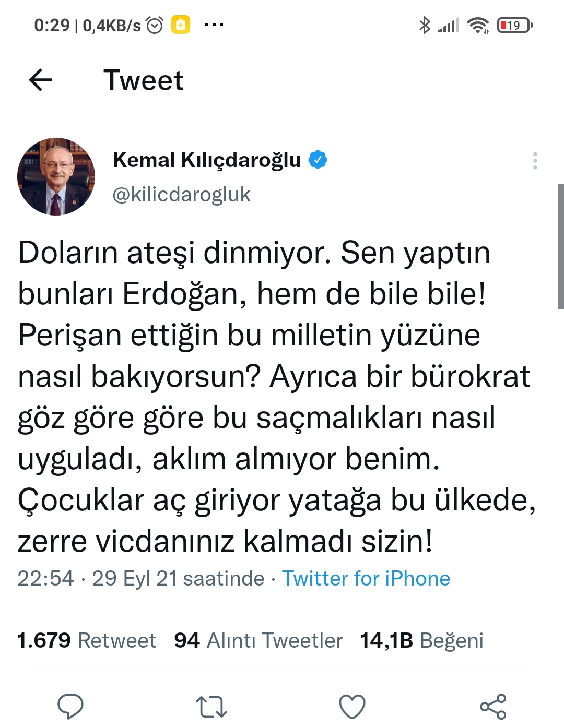This screenshot has width=564, height=728.
Task: Click the right-side scrollbar thumb
Action: click(x=561, y=246)
